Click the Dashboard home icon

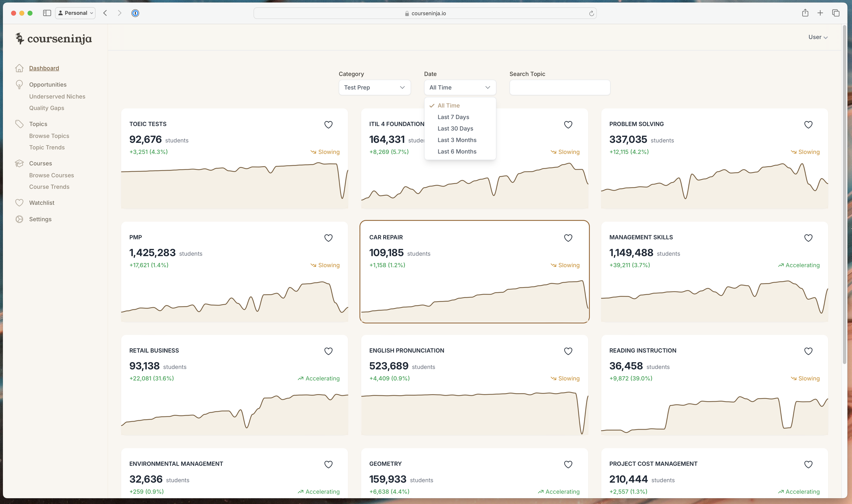(x=19, y=68)
